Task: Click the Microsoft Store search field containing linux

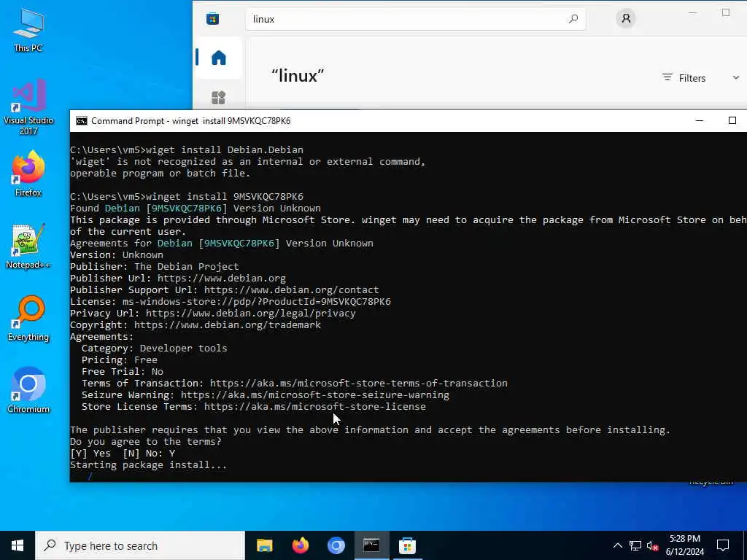Action: click(415, 19)
